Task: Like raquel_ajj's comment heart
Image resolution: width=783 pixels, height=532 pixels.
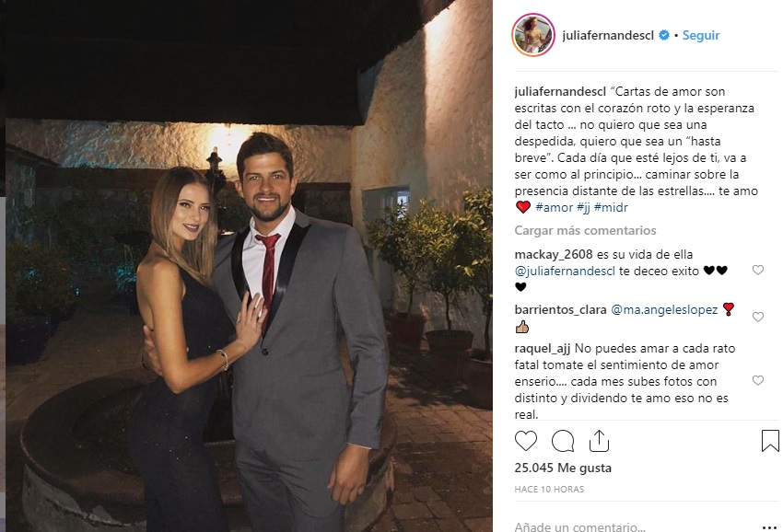Action: pos(758,380)
